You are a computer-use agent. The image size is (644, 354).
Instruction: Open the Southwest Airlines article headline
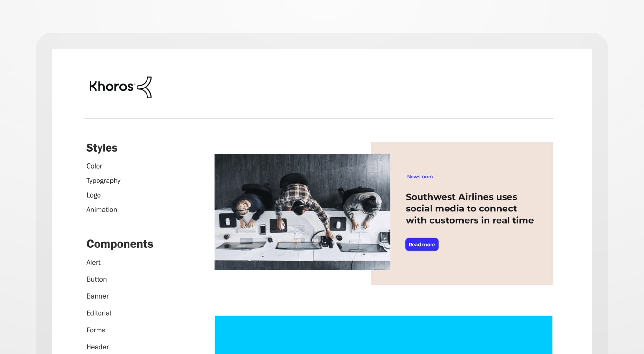tap(469, 209)
